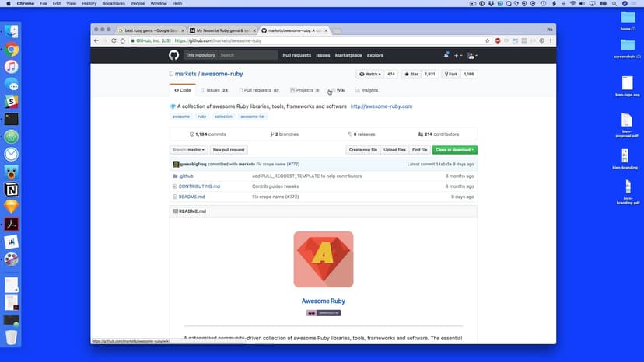This screenshot has height=362, width=644.
Task: Open Notion from the dock
Action: (11, 190)
